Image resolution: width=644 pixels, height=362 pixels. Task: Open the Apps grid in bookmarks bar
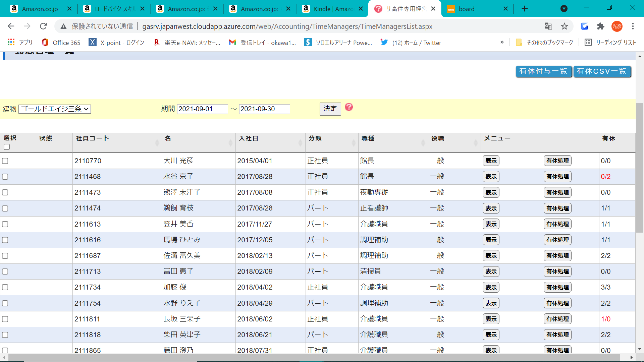(x=11, y=43)
